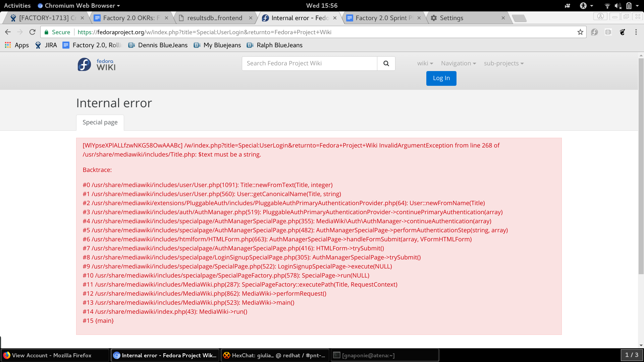The height and width of the screenshot is (362, 644).
Task: Open the clock showing Wed 15:56
Action: click(x=322, y=6)
